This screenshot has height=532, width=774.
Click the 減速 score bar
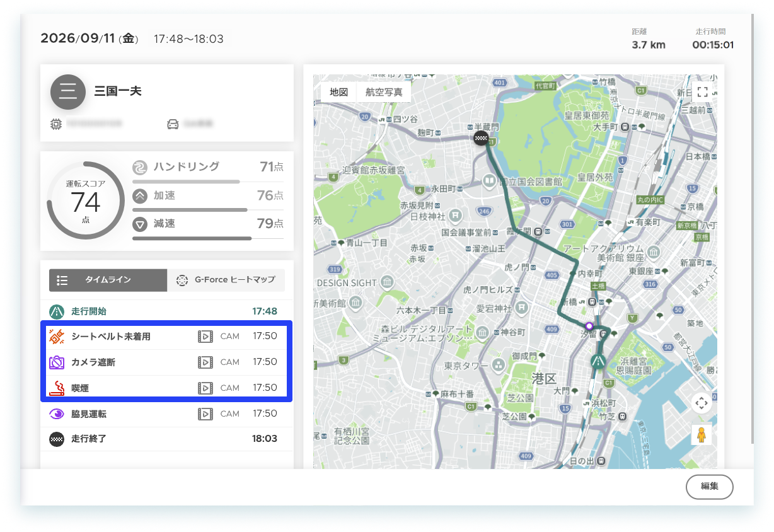(x=208, y=238)
